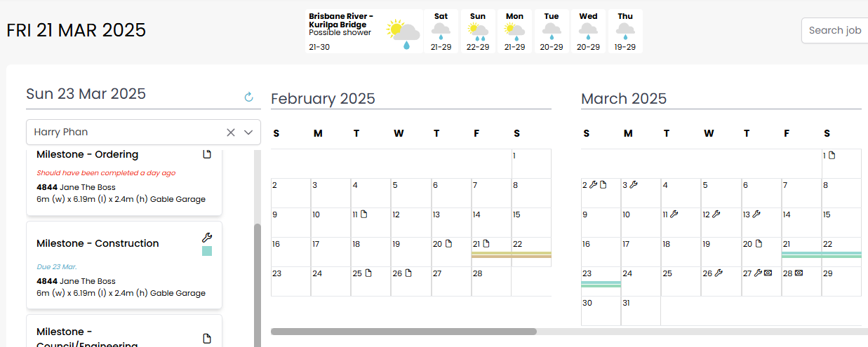868x347 pixels.
Task: Select the Saturday weather forecast tile
Action: [441, 31]
